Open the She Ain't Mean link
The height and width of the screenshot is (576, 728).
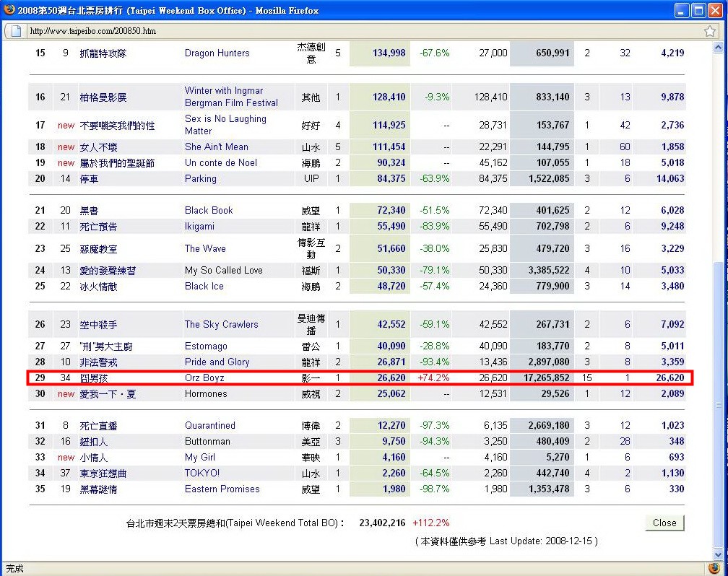[x=217, y=147]
